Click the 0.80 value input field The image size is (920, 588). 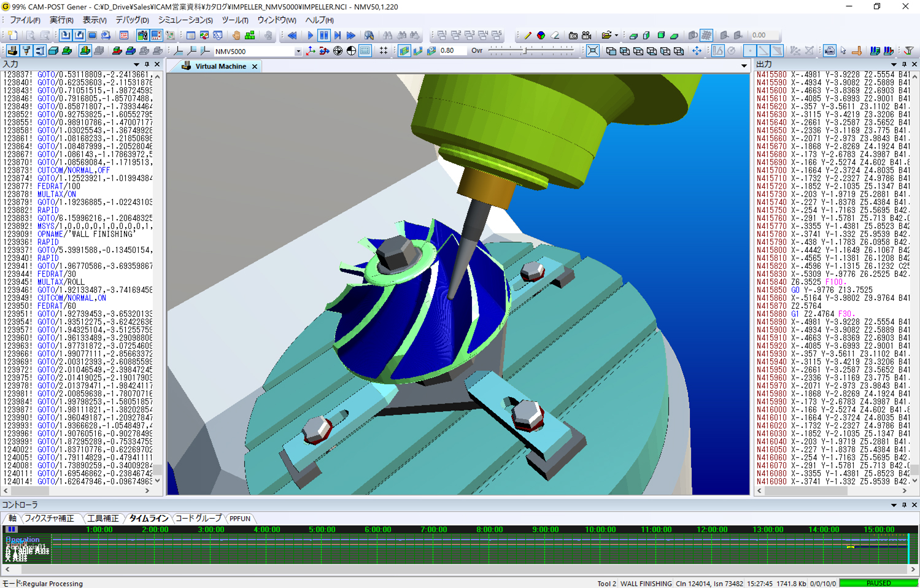point(452,51)
